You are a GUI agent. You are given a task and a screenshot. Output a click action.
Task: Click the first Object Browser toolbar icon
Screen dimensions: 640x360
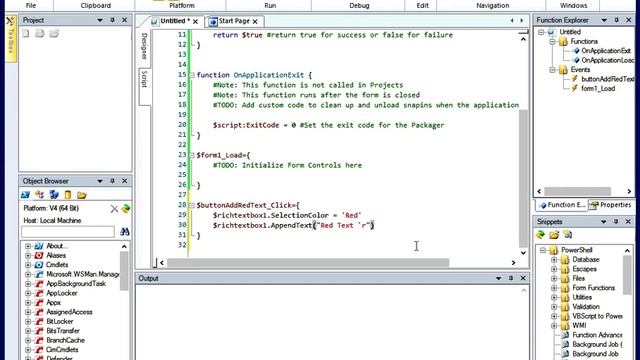[x=25, y=195]
